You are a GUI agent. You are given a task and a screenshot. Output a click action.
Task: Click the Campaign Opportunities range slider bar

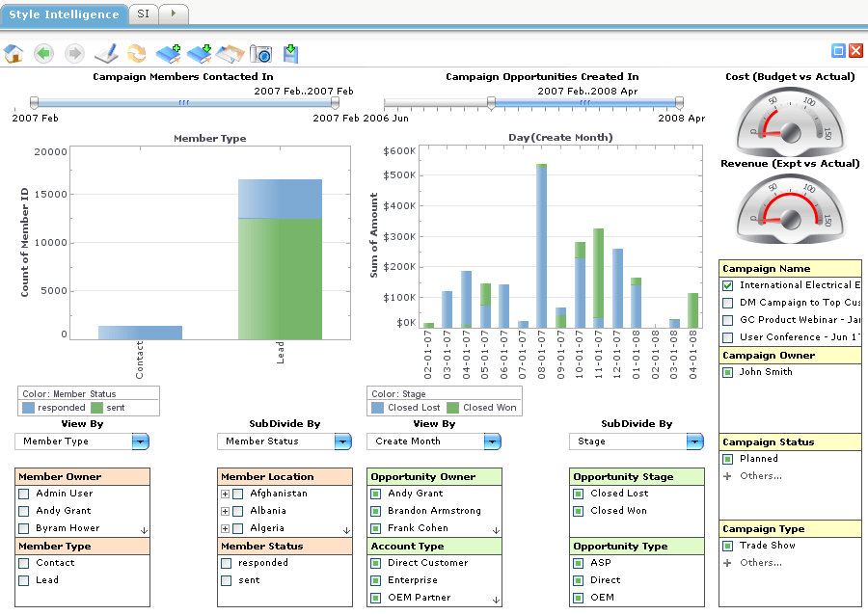[583, 102]
